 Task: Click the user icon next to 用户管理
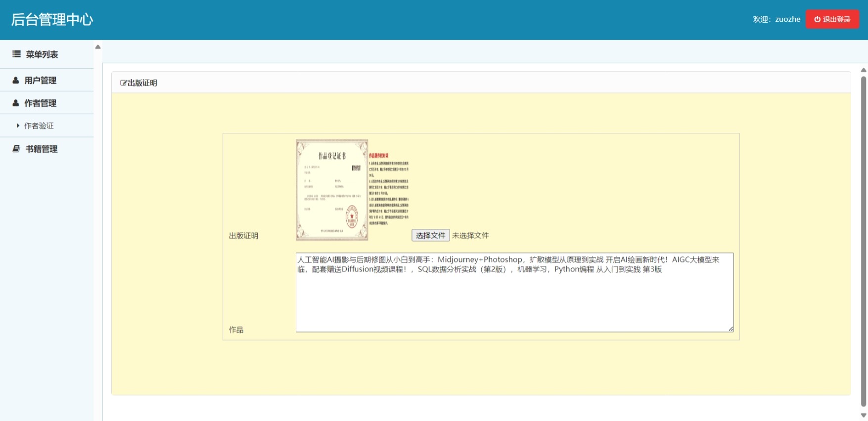click(x=16, y=80)
